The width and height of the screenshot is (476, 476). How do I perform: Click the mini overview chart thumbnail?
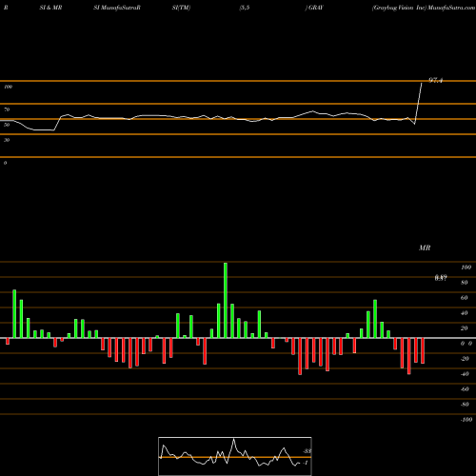(235, 456)
